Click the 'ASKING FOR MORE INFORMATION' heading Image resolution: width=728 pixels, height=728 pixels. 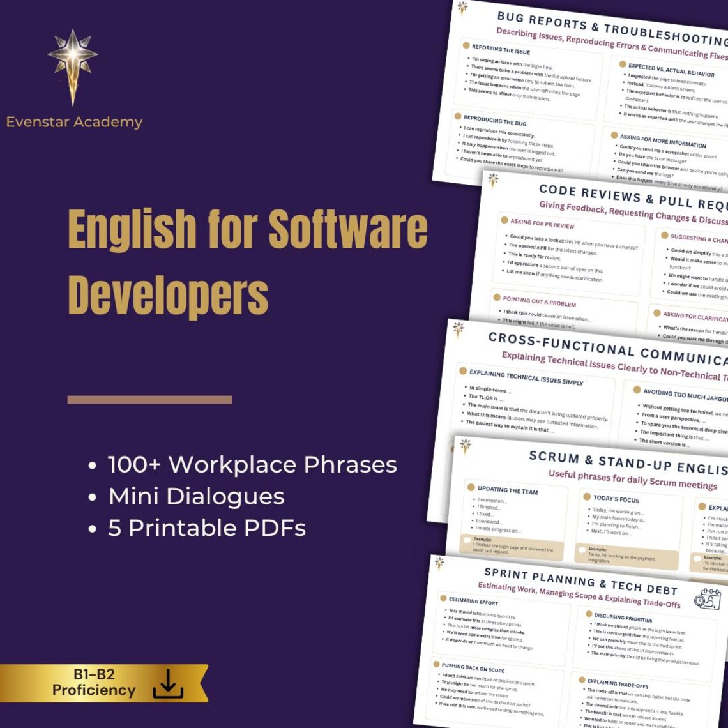pyautogui.click(x=662, y=141)
